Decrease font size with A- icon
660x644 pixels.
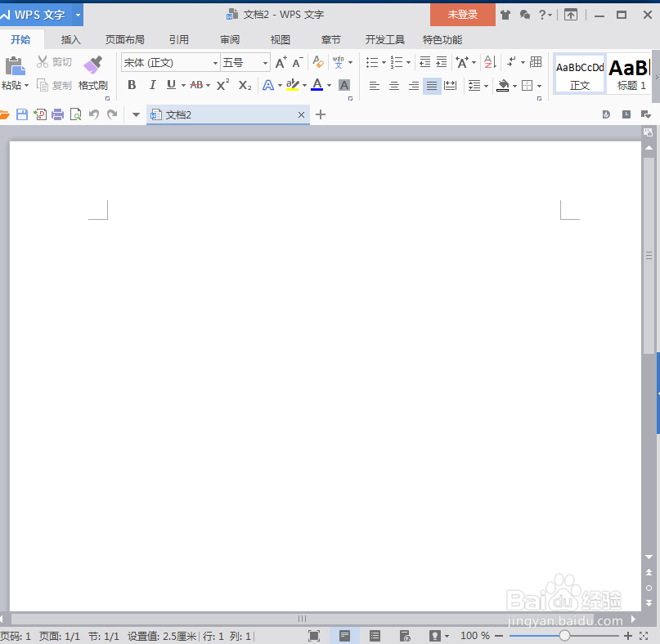(297, 63)
